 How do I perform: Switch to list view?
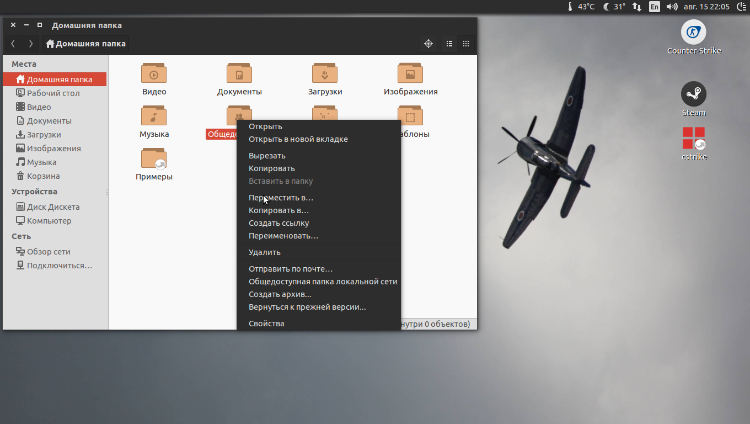(x=449, y=43)
